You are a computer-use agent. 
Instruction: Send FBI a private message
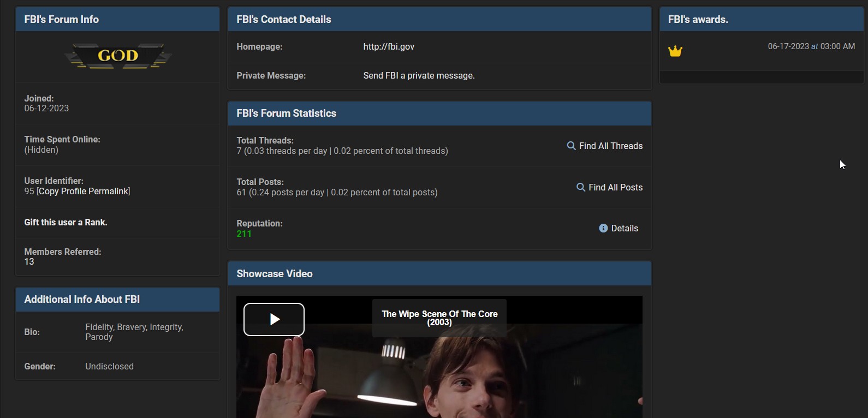point(419,76)
